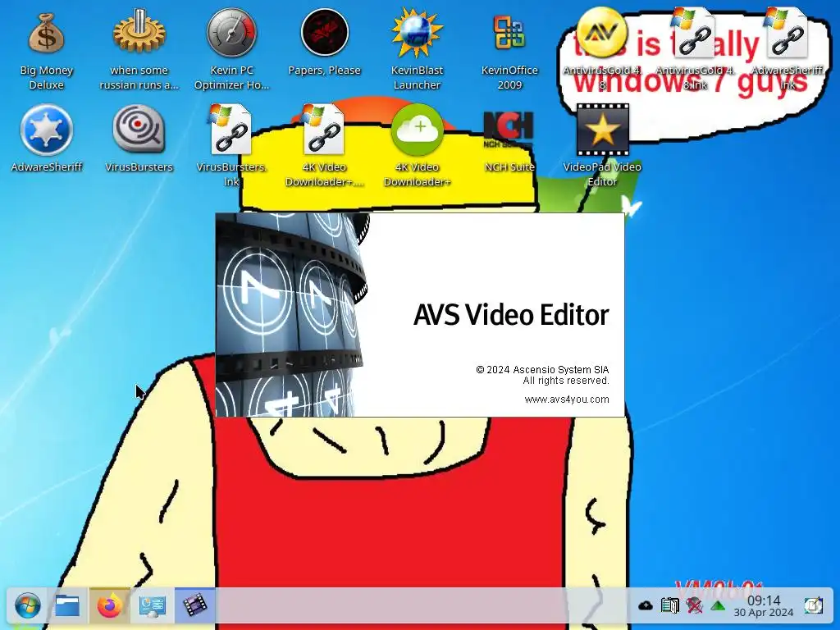
Task: Select AVS Video Editor film taskbar entry
Action: point(195,606)
